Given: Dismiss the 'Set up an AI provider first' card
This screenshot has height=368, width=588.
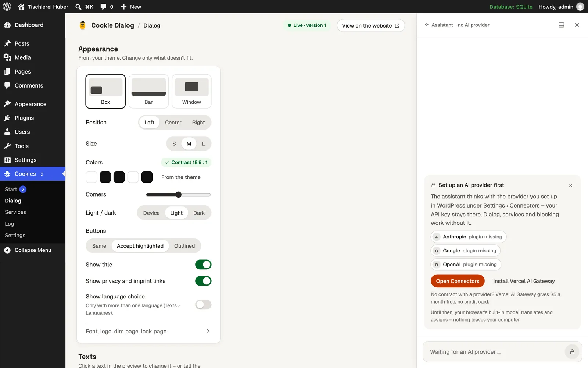Looking at the screenshot, I should click(571, 185).
